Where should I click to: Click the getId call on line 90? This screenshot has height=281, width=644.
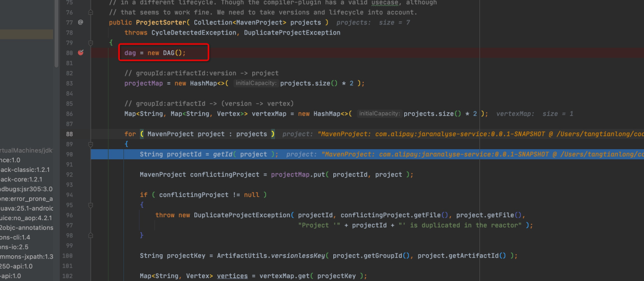point(222,155)
